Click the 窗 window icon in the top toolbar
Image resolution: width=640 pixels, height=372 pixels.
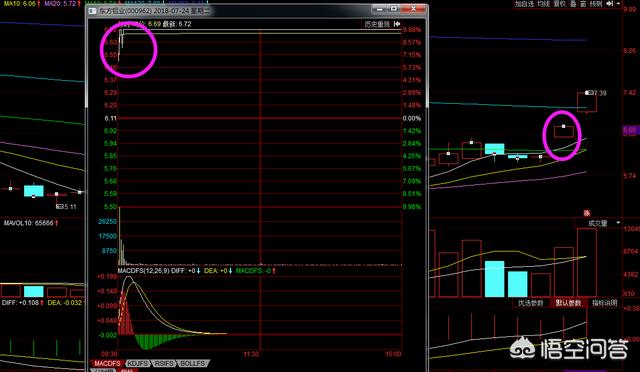coord(583,4)
